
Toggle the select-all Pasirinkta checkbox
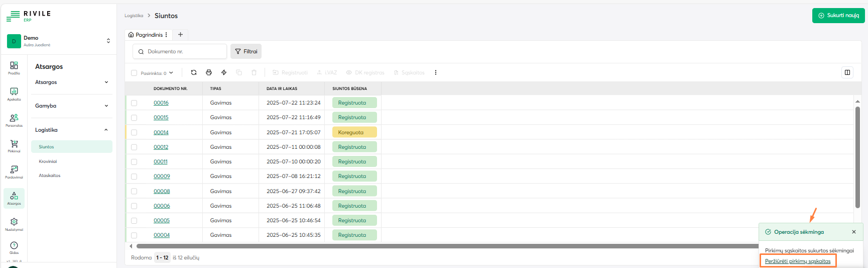[134, 73]
